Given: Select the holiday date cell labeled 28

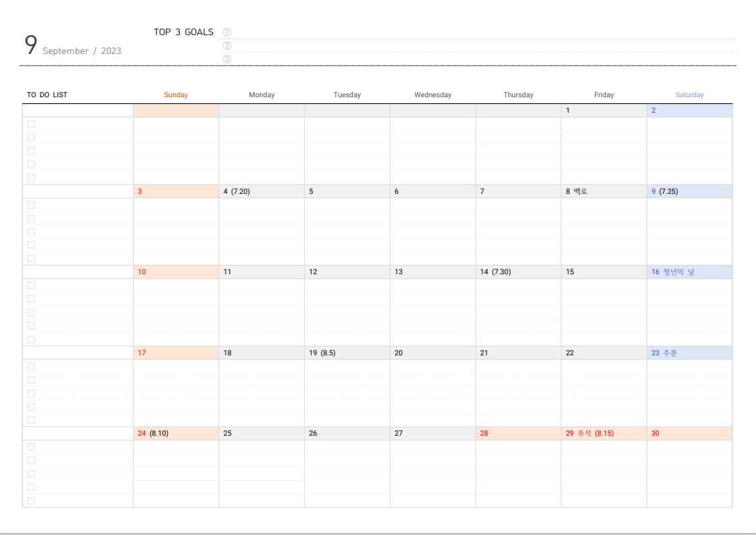Looking at the screenshot, I should [x=518, y=433].
